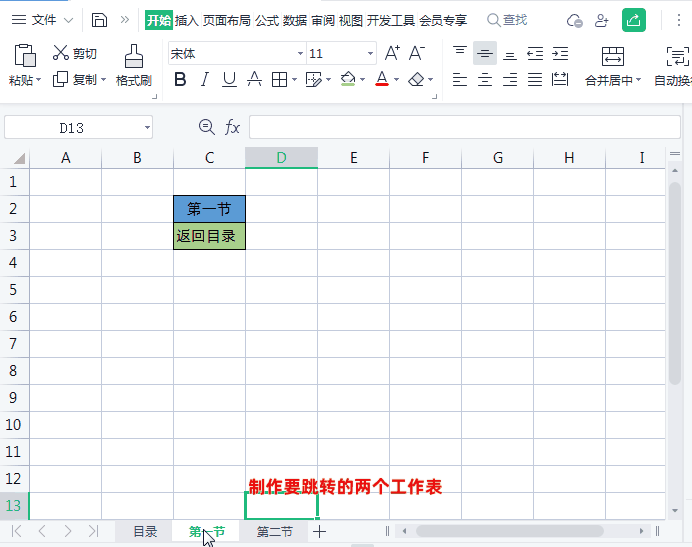
Task: Open the 目录 sheet tab
Action: pos(145,532)
